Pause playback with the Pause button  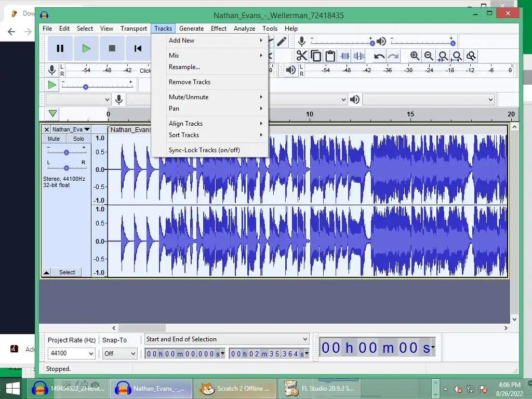tap(60, 48)
